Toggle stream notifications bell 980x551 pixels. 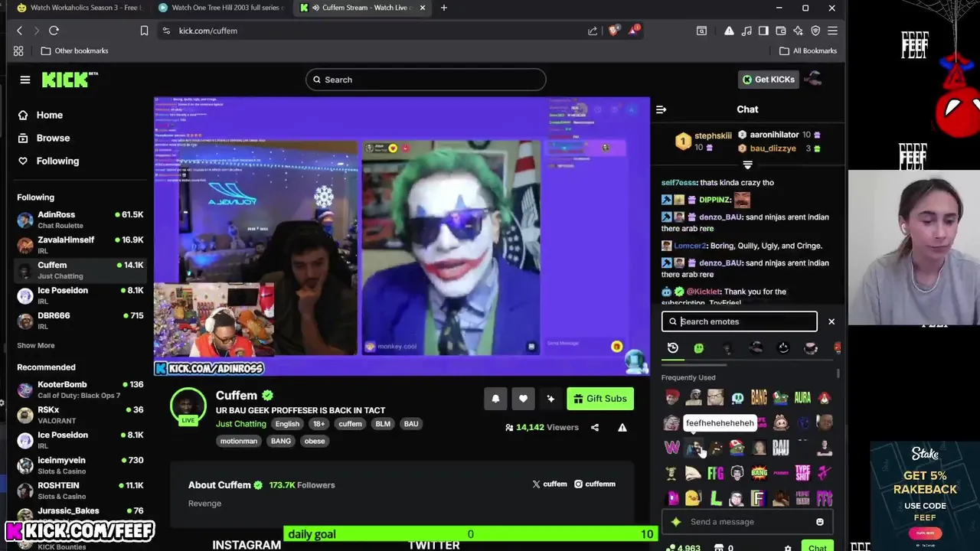[495, 399]
